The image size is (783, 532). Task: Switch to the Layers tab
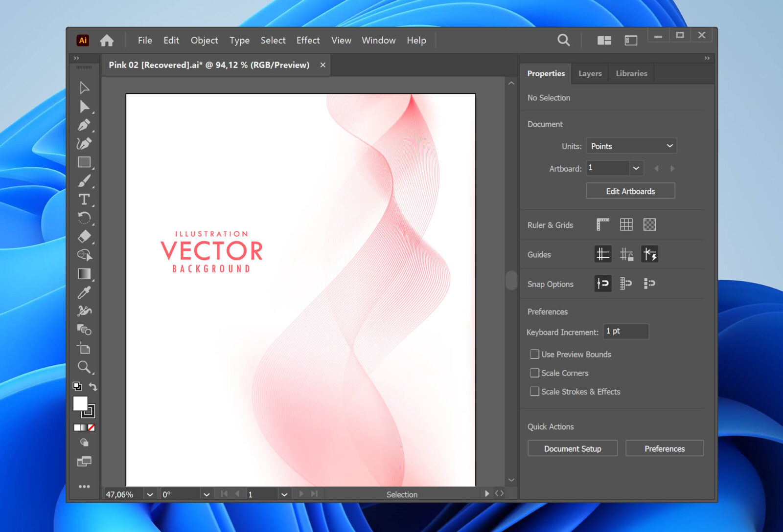tap(590, 73)
